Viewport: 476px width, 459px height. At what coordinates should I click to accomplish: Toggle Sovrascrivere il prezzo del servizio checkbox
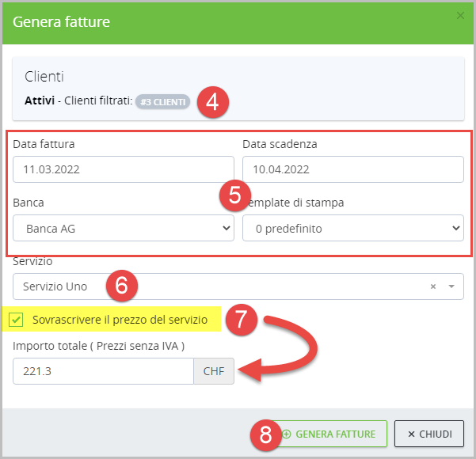pos(16,320)
